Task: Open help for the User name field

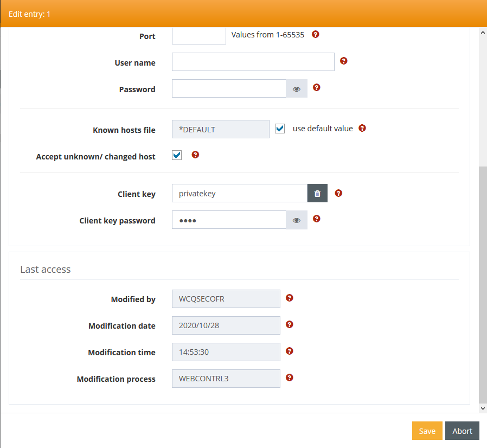Action: tap(343, 61)
